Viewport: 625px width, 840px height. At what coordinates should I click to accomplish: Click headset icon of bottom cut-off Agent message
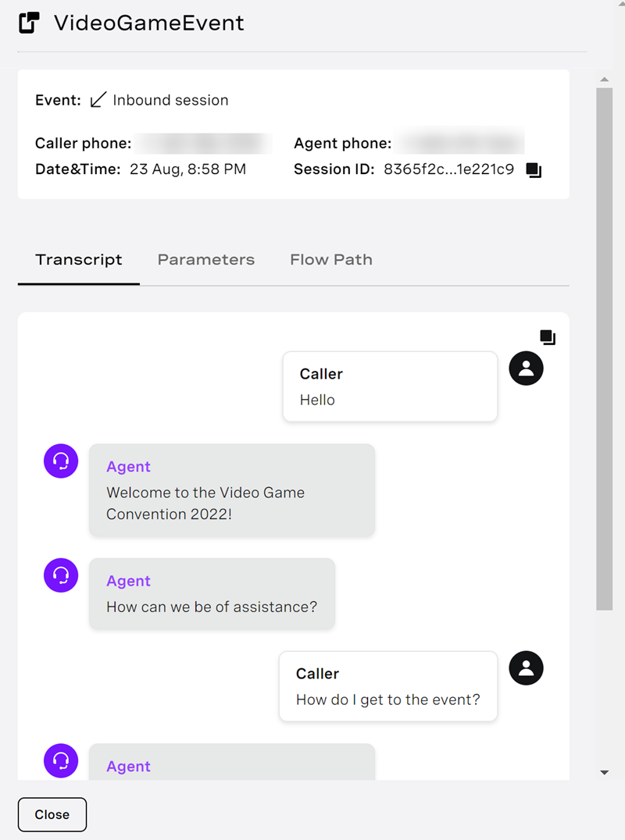coord(61,760)
